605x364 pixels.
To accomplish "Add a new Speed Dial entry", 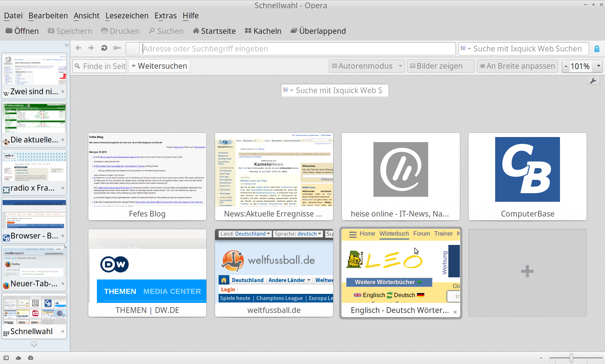I will [x=527, y=273].
